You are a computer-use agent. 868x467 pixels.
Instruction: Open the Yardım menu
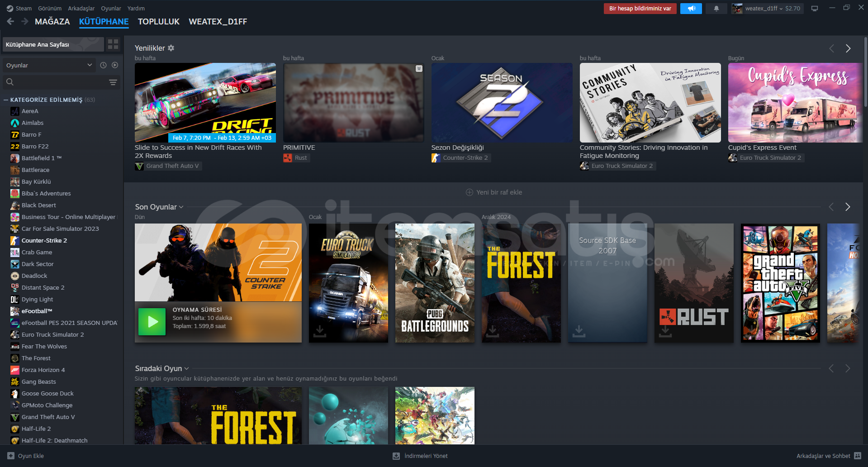coord(136,8)
